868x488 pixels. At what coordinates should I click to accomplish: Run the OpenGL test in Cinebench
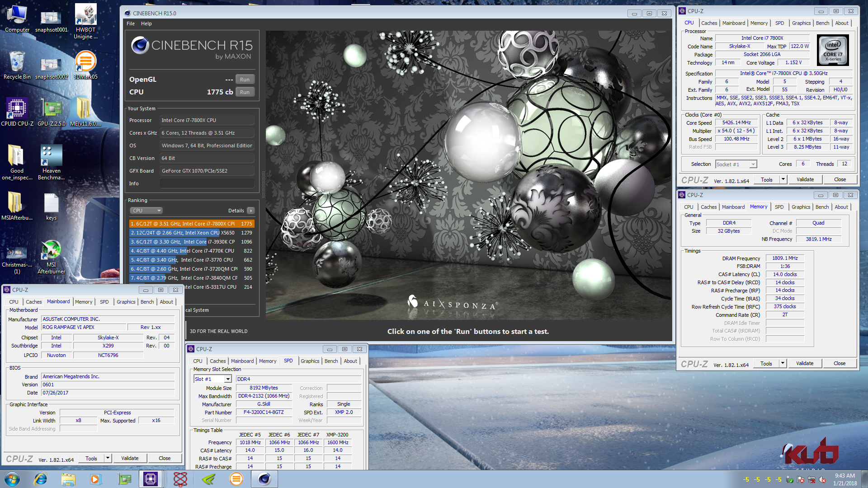pyautogui.click(x=245, y=80)
